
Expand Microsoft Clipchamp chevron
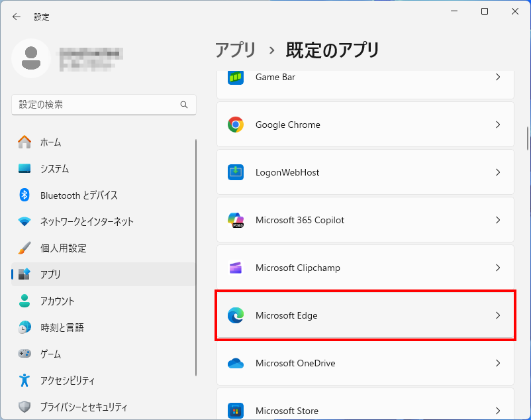point(498,268)
